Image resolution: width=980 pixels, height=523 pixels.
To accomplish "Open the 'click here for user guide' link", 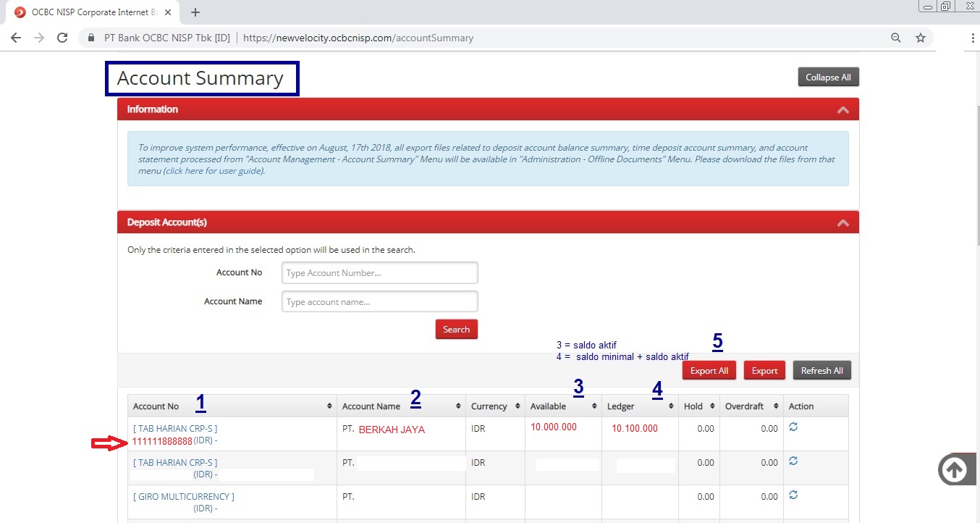I will click(x=214, y=171).
